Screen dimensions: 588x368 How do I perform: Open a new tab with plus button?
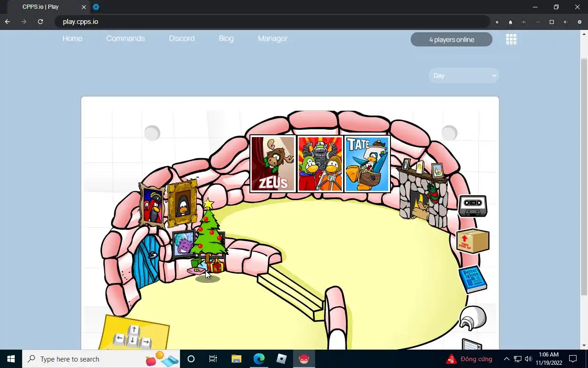[96, 7]
